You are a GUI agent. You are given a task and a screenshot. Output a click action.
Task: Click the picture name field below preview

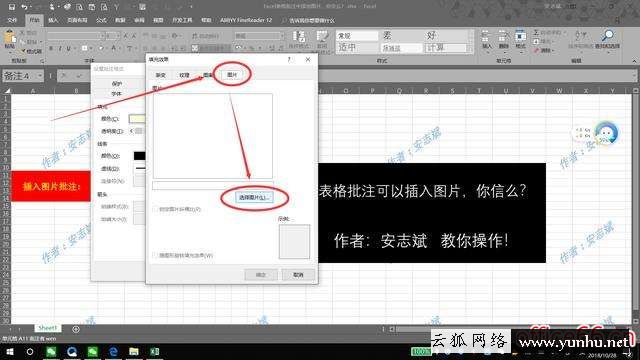point(213,186)
